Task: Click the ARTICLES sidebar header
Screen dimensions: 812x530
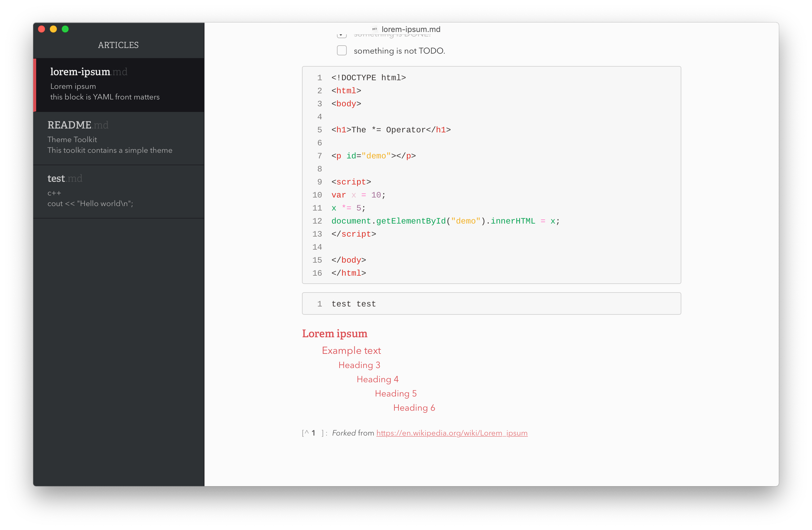Action: pos(118,45)
